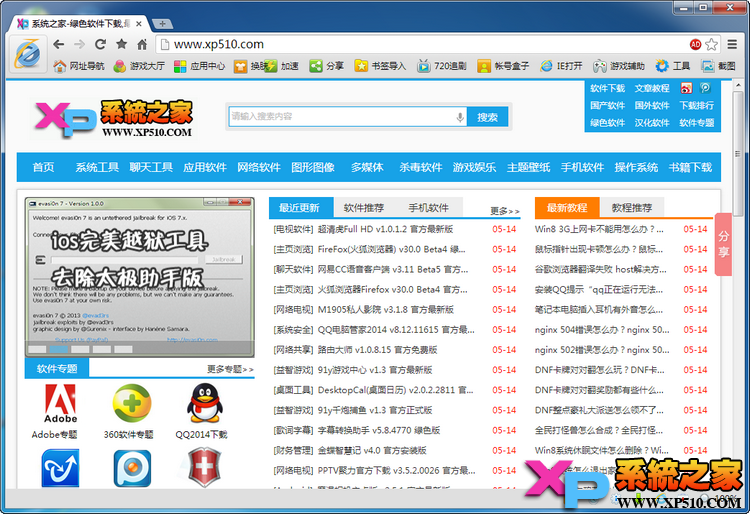
Task: Open 工具 gear toolbar item
Action: (x=673, y=66)
